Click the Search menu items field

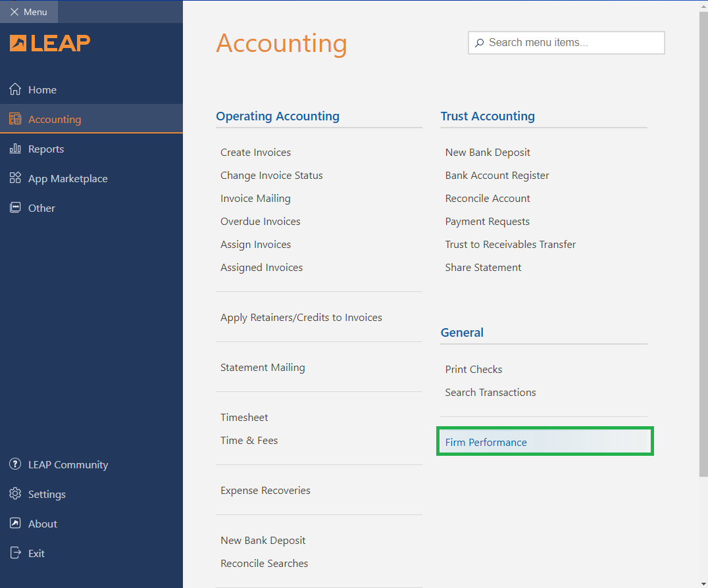[x=572, y=43]
